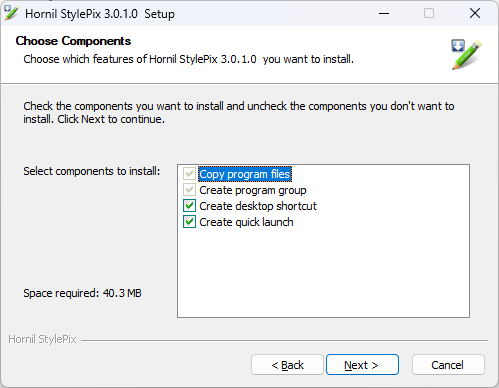Go back with the Back button

287,365
